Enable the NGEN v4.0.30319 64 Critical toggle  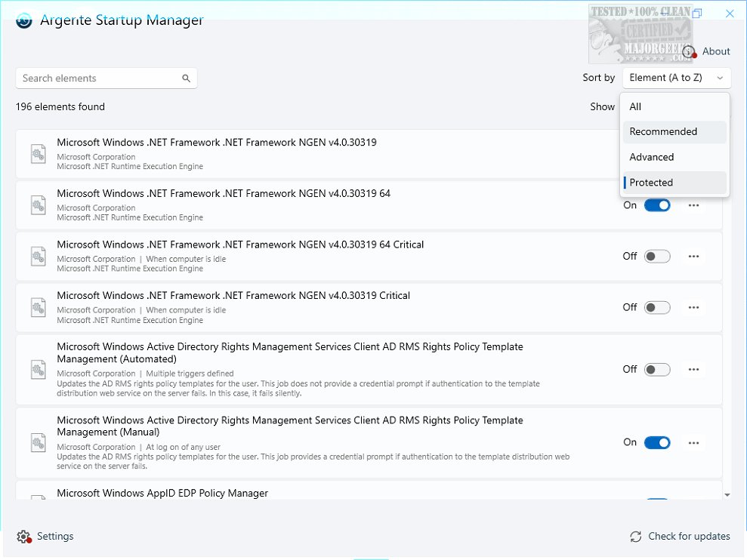(x=656, y=257)
